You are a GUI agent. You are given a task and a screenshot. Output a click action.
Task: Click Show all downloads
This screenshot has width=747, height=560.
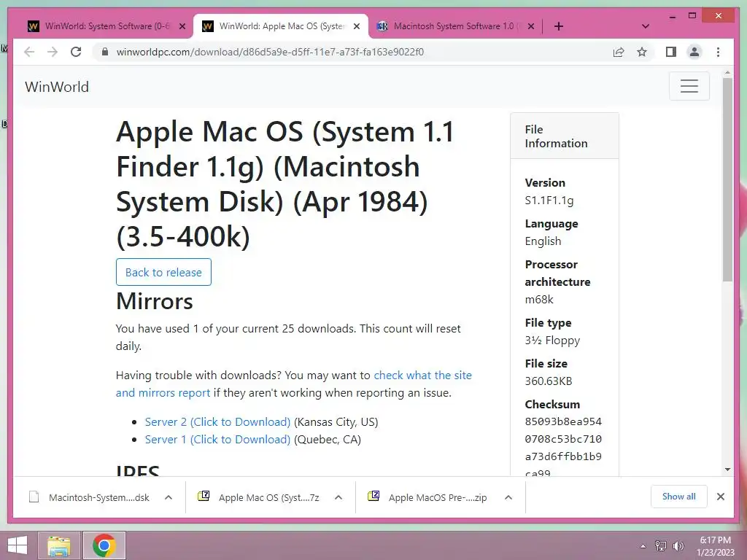tap(679, 497)
